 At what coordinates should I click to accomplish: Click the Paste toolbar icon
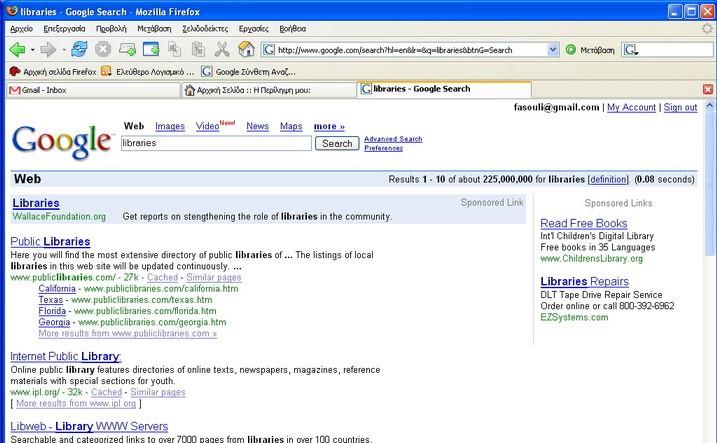point(198,49)
